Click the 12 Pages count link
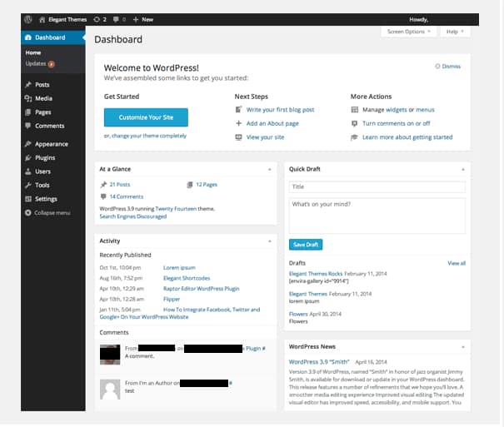This screenshot has width=504, height=427. 207,185
